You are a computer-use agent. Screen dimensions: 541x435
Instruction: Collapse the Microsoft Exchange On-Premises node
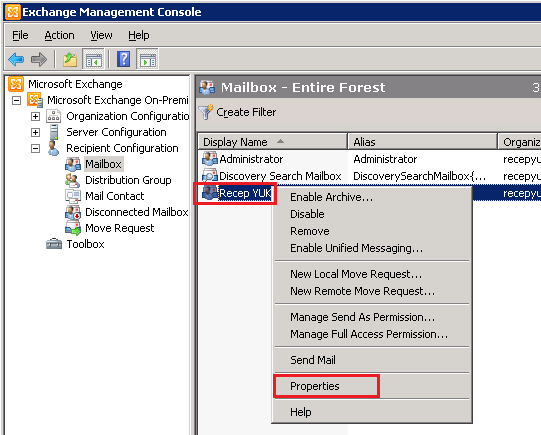point(16,100)
